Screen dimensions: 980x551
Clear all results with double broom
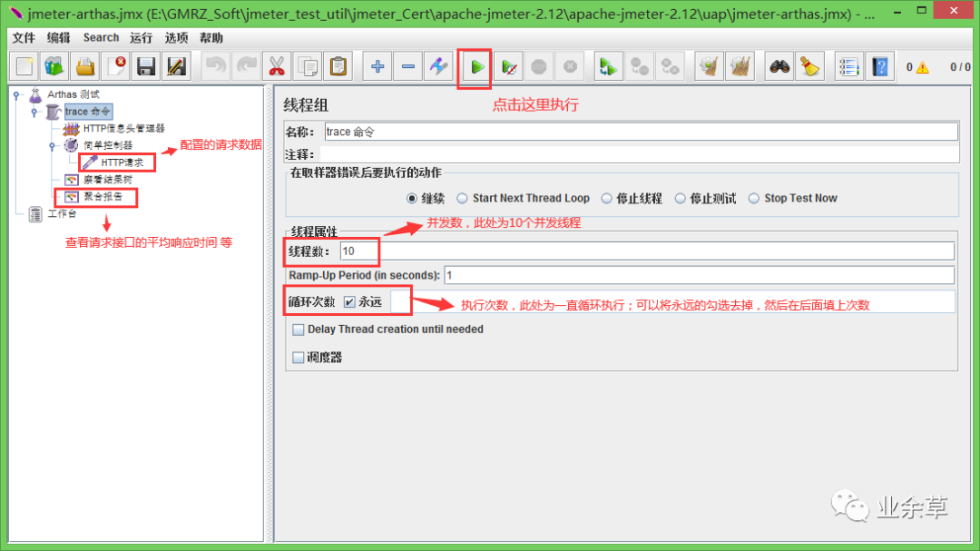coord(740,66)
